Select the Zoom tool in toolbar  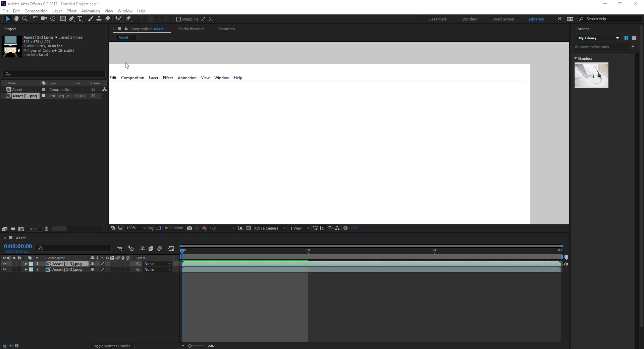tap(25, 19)
